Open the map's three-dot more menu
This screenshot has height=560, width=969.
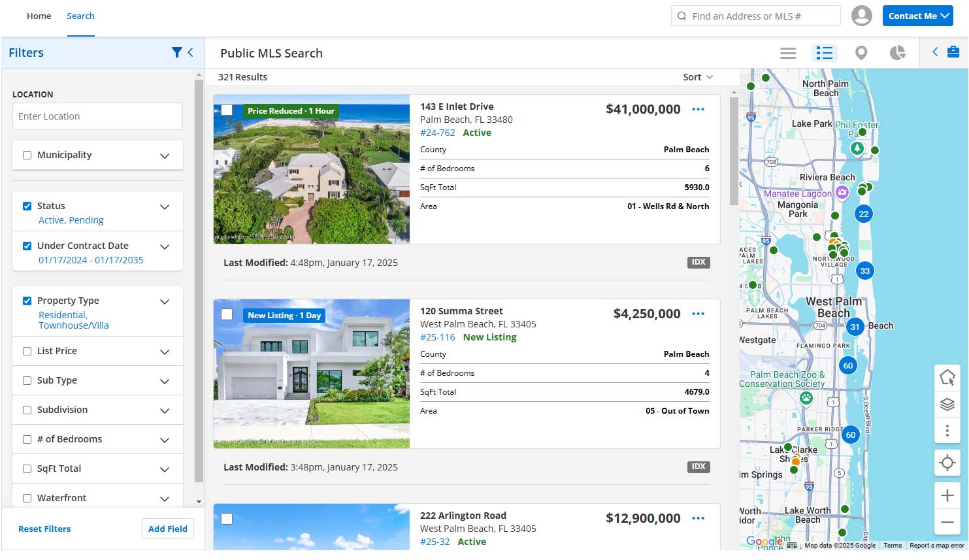tap(947, 431)
